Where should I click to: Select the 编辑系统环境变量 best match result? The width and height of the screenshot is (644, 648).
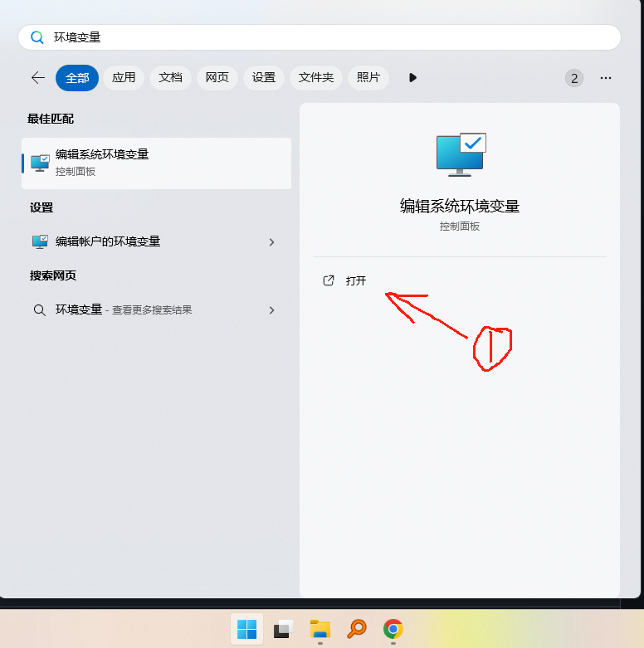156,163
